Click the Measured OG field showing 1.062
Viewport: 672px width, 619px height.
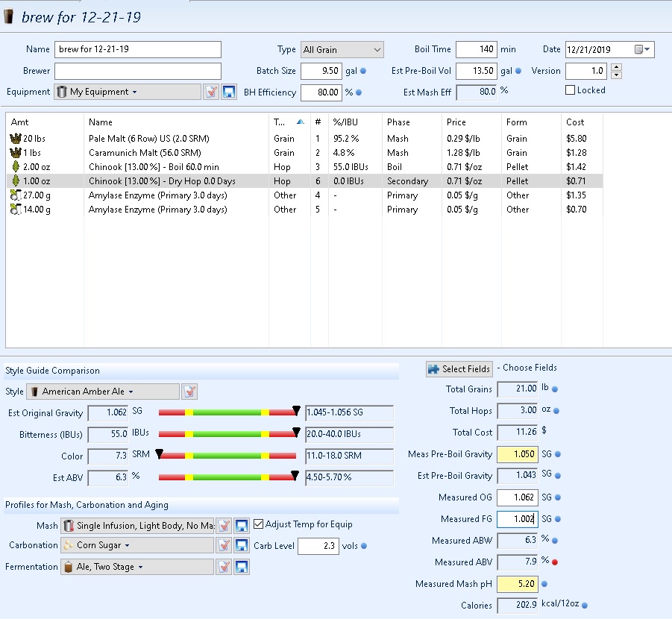(518, 497)
